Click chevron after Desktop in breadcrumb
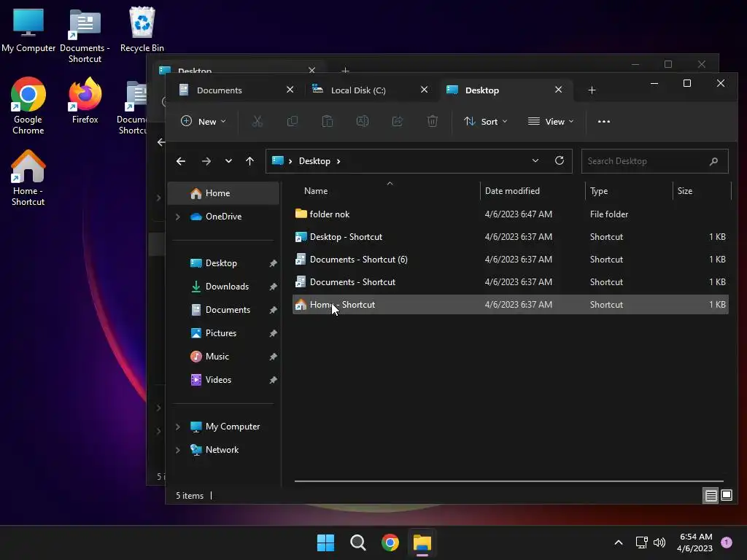747x560 pixels. (x=338, y=161)
